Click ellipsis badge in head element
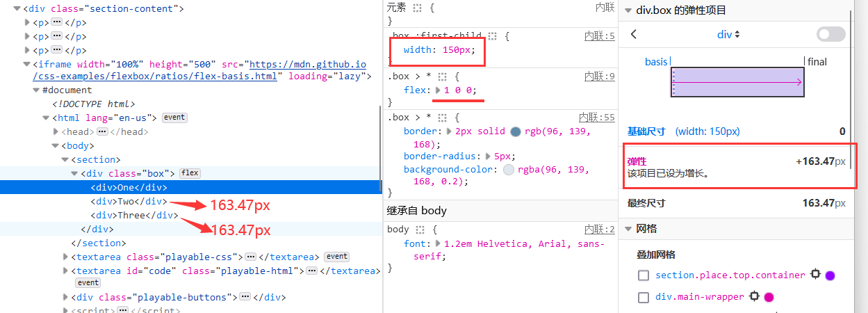868x313 pixels. click(x=102, y=131)
